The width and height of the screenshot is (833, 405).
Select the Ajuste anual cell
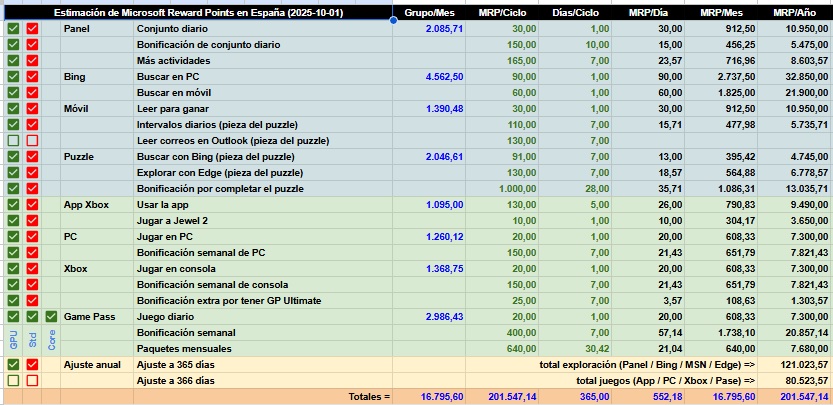(97, 365)
